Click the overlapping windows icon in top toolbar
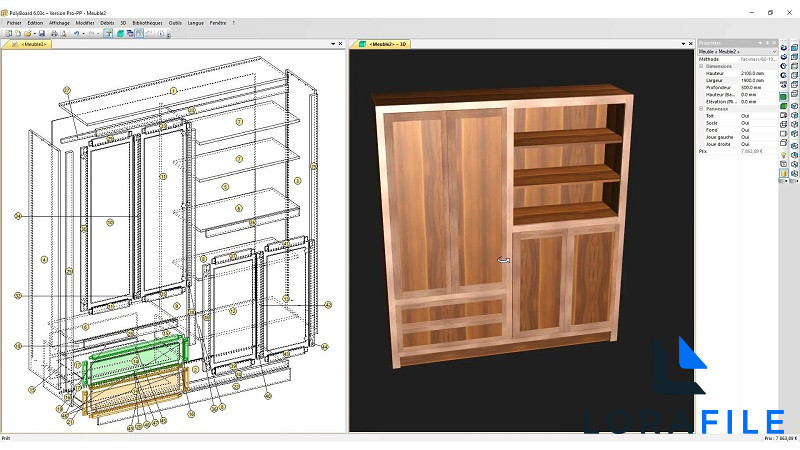The width and height of the screenshot is (800, 450). click(x=130, y=33)
